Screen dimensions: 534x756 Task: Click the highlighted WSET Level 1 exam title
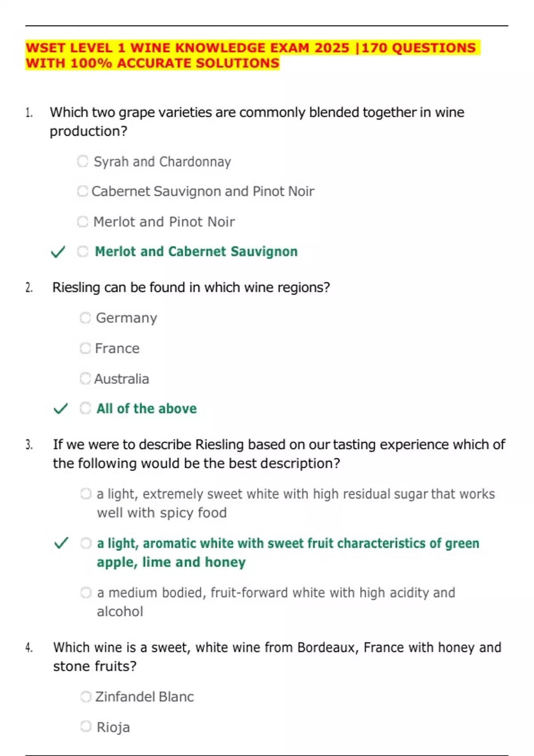251,56
